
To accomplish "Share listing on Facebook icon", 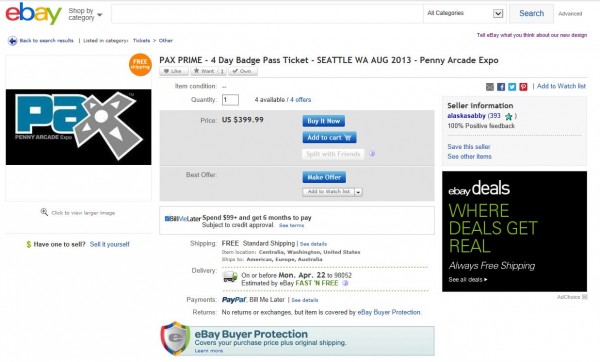I will pyautogui.click(x=501, y=87).
